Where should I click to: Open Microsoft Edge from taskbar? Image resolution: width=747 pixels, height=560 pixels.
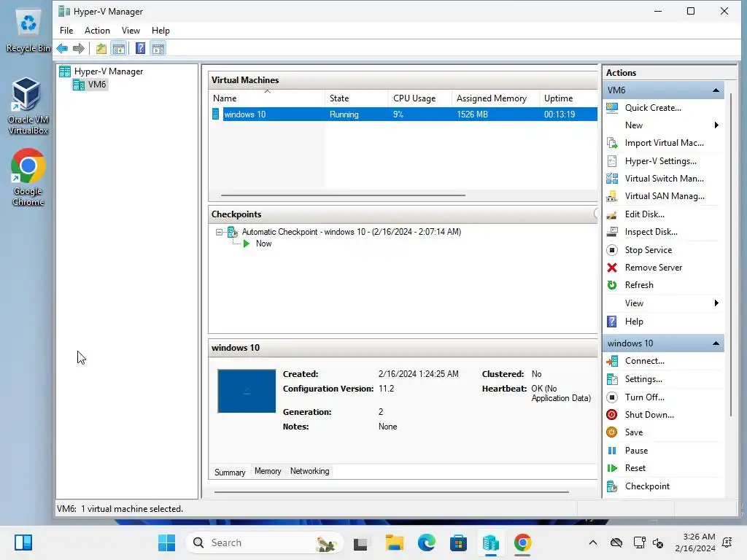(x=426, y=542)
